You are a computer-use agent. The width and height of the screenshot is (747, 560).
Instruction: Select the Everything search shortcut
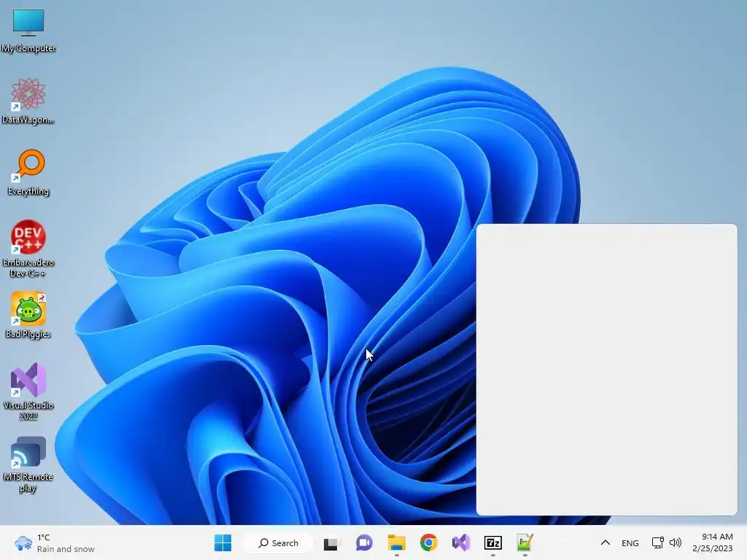[x=28, y=172]
